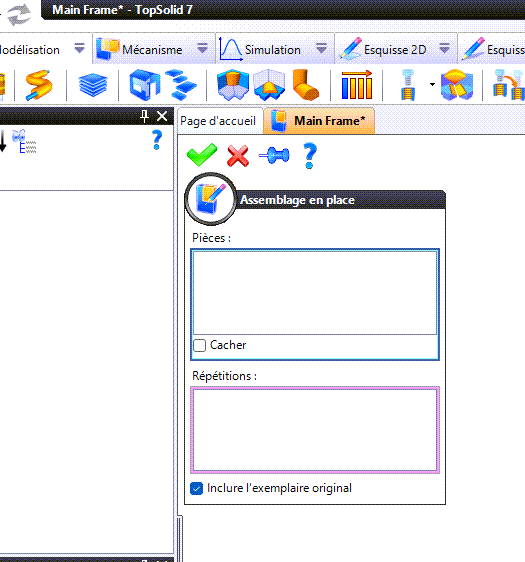Switch to the Main Frame* document tab
This screenshot has width=525, height=562.
point(319,121)
